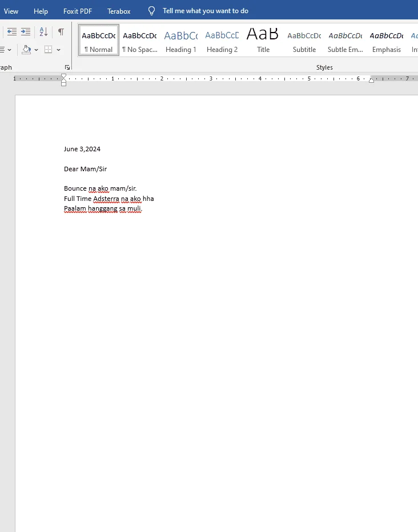Select the Right Indent marker on ruler

point(372,80)
